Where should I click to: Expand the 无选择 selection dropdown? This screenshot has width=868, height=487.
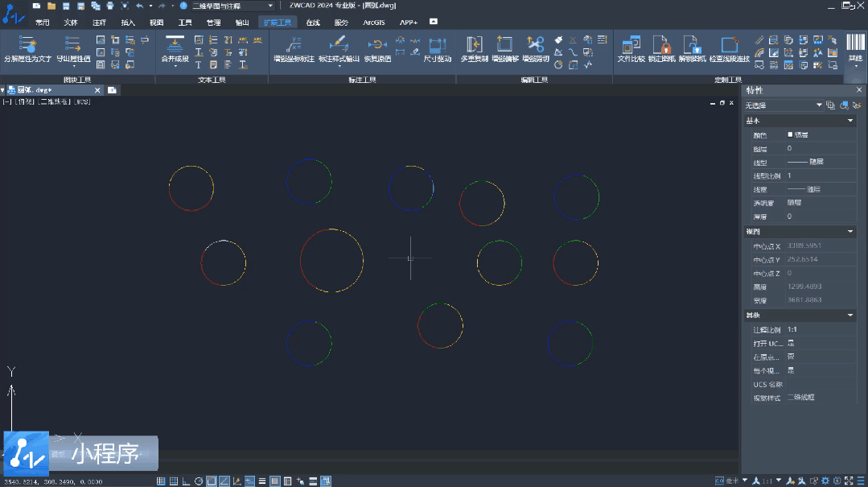click(x=819, y=105)
